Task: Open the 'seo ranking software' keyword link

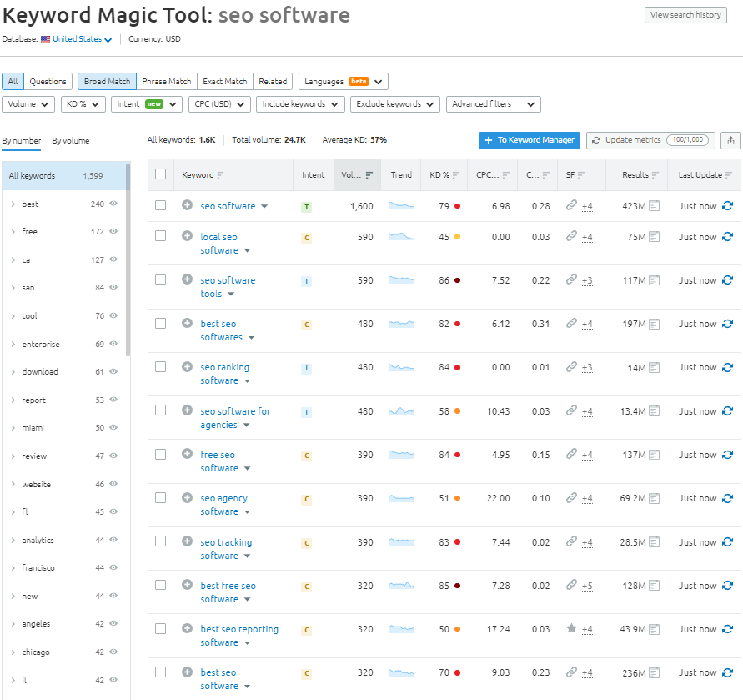Action: [224, 374]
